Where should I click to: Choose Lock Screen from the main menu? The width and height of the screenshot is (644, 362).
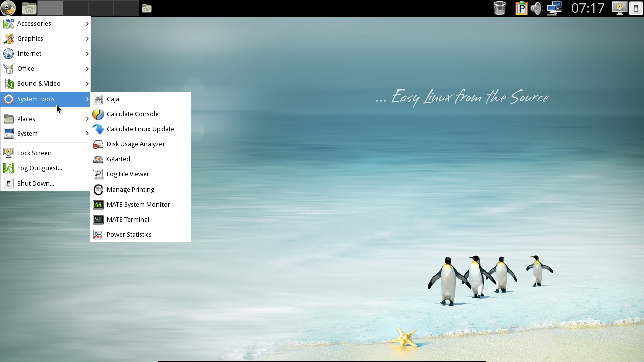pyautogui.click(x=45, y=153)
